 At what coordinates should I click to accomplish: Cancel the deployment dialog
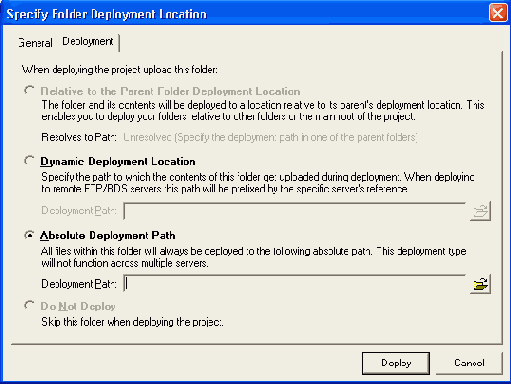point(469,363)
